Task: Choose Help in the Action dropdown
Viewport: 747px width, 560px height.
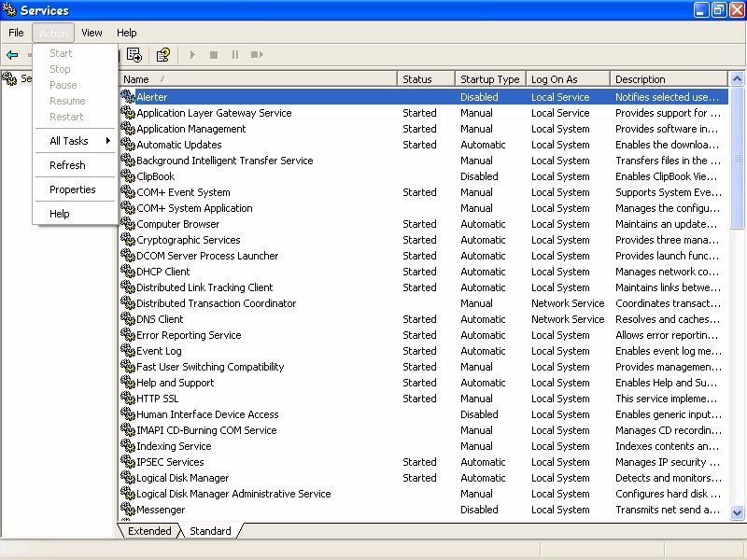Action: click(x=76, y=214)
